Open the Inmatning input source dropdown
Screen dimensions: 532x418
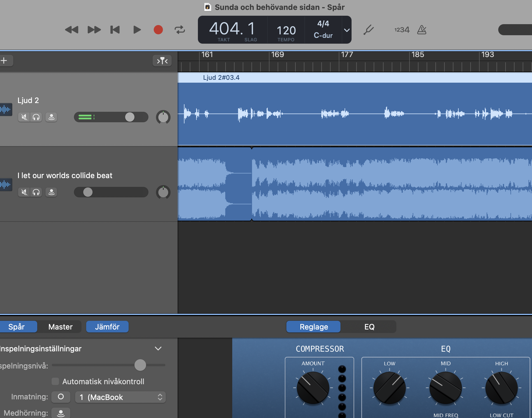click(120, 397)
